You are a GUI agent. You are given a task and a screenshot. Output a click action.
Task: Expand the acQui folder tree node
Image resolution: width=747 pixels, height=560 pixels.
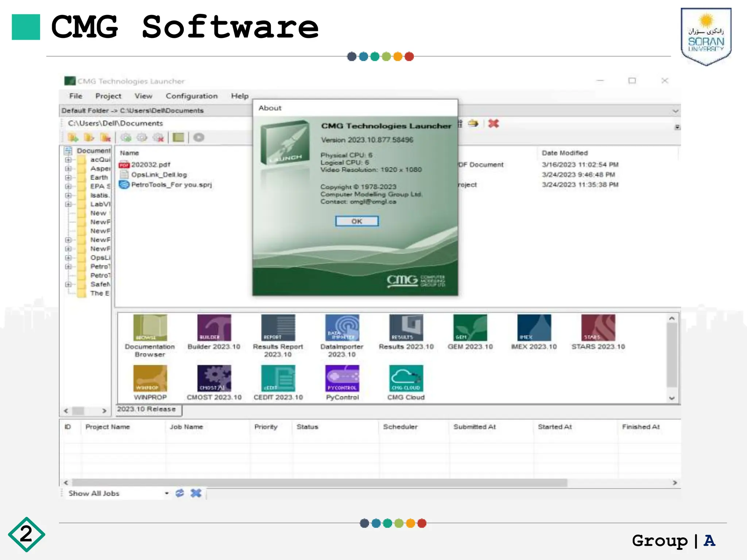pos(68,160)
